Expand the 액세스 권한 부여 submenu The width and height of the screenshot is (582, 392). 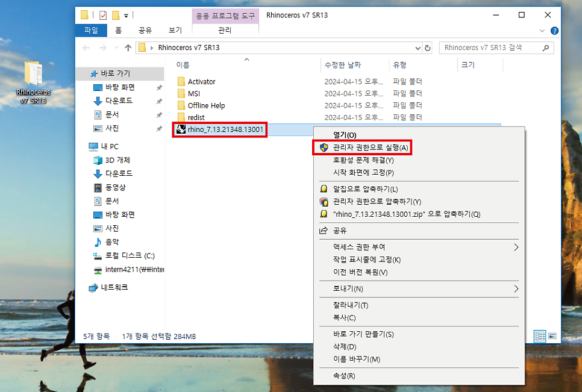point(516,247)
